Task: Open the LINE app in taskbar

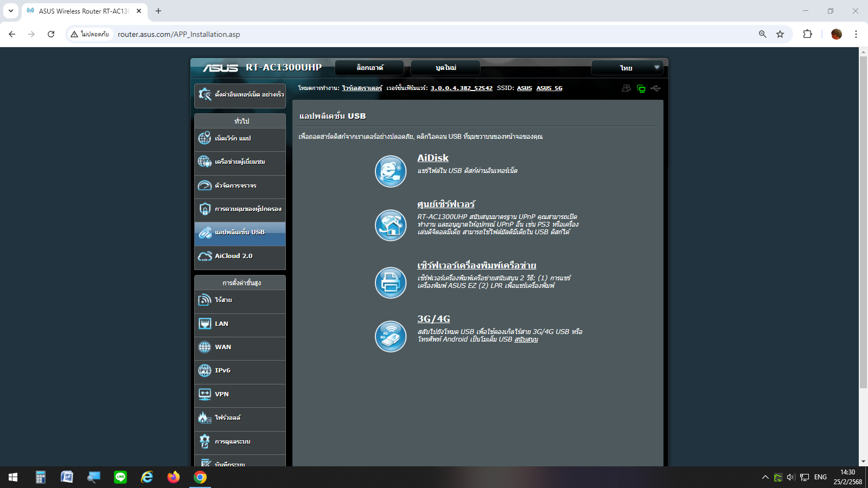Action: pos(120,477)
